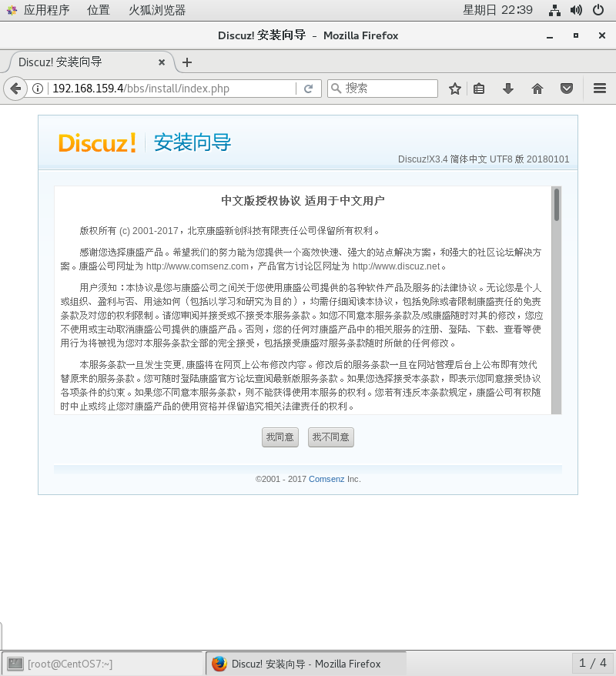616x676 pixels.
Task: Click the 我同意 button
Action: point(280,437)
